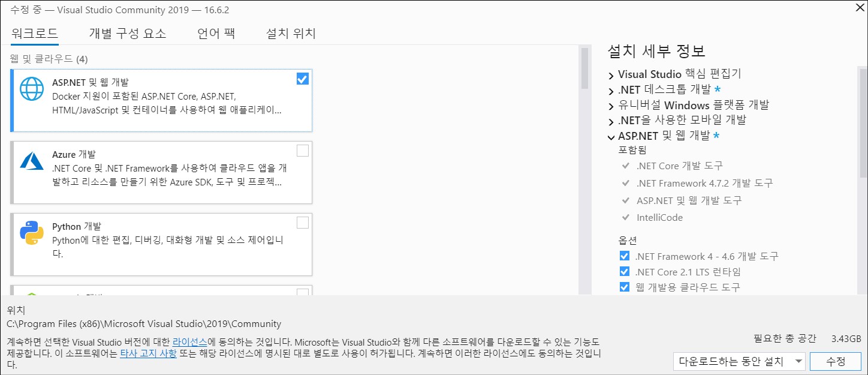Click the 수정 button
The height and width of the screenshot is (375, 868).
click(836, 361)
